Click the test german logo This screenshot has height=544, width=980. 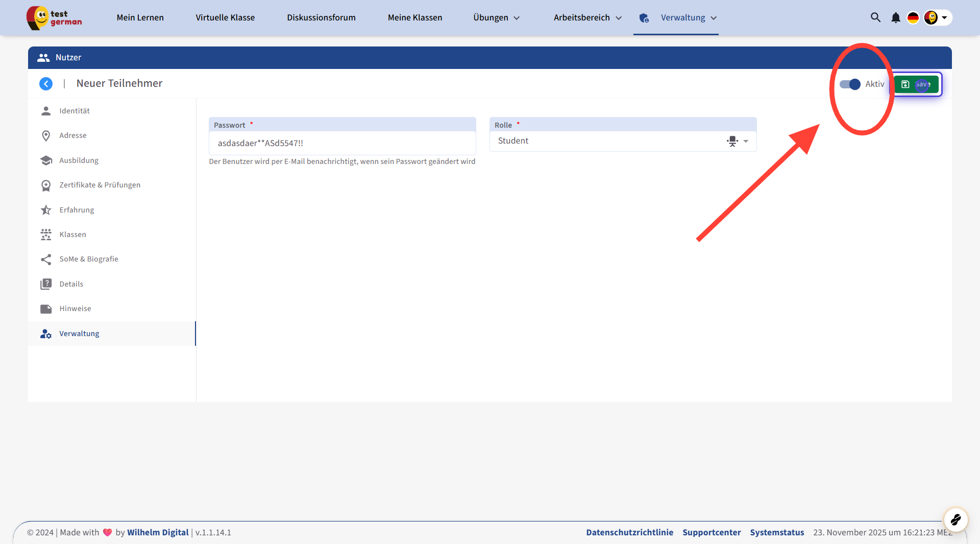coord(54,18)
